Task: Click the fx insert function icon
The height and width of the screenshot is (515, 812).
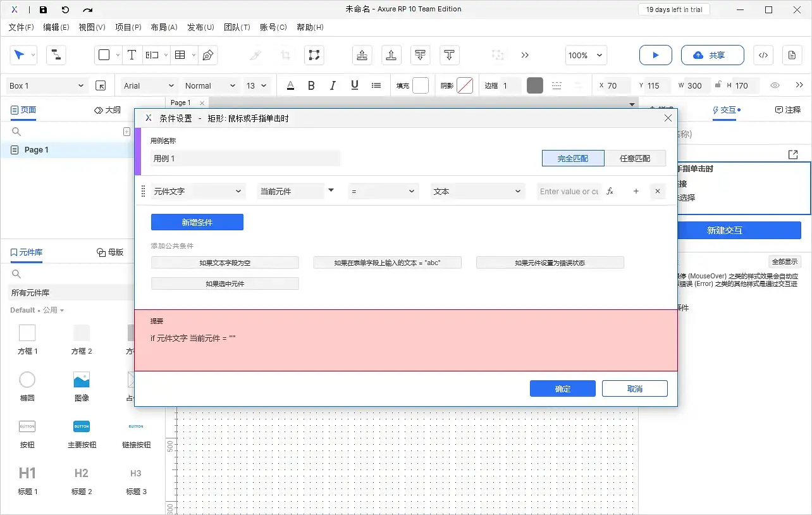Action: point(609,191)
